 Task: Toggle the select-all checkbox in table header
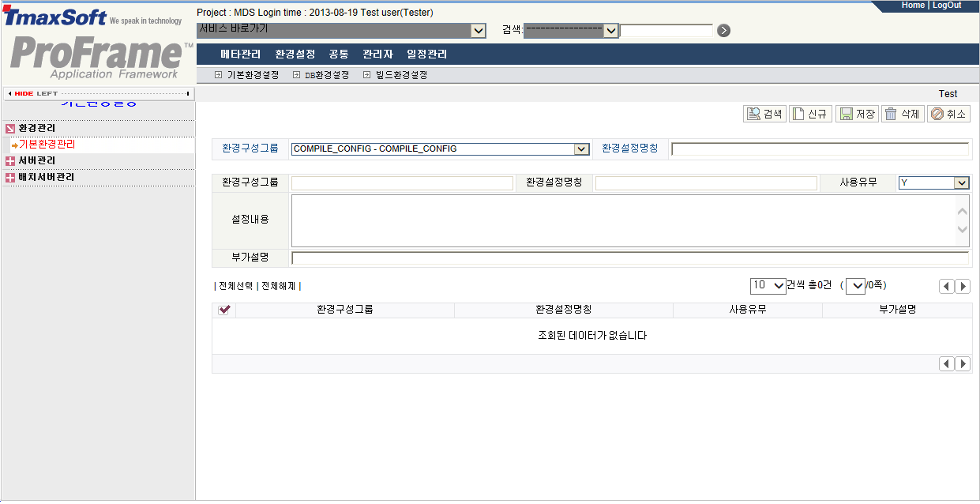(x=223, y=310)
